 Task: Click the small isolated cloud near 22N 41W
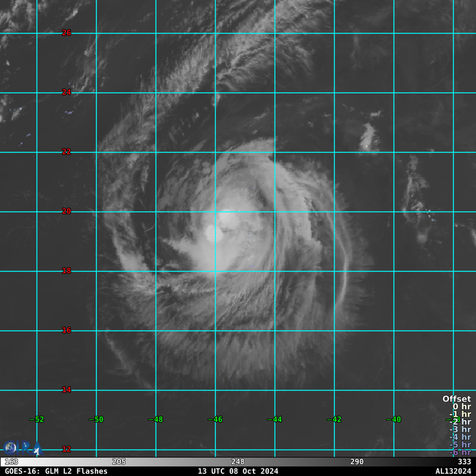point(369,137)
